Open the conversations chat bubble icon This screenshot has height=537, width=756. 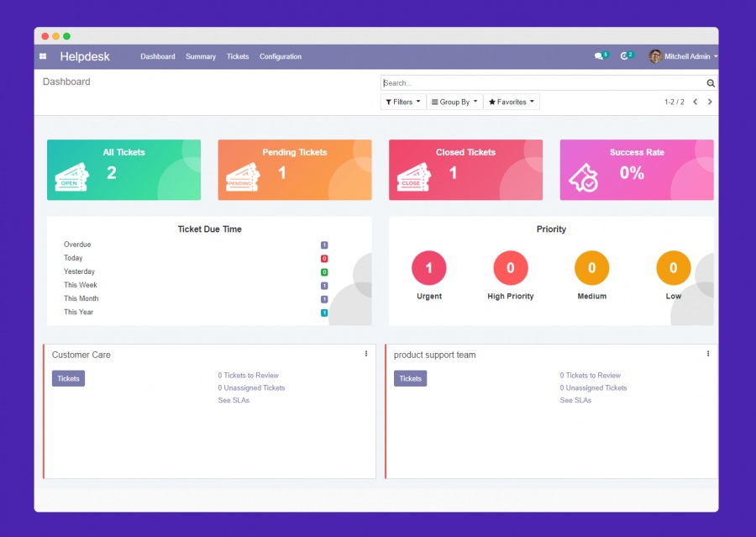[599, 56]
